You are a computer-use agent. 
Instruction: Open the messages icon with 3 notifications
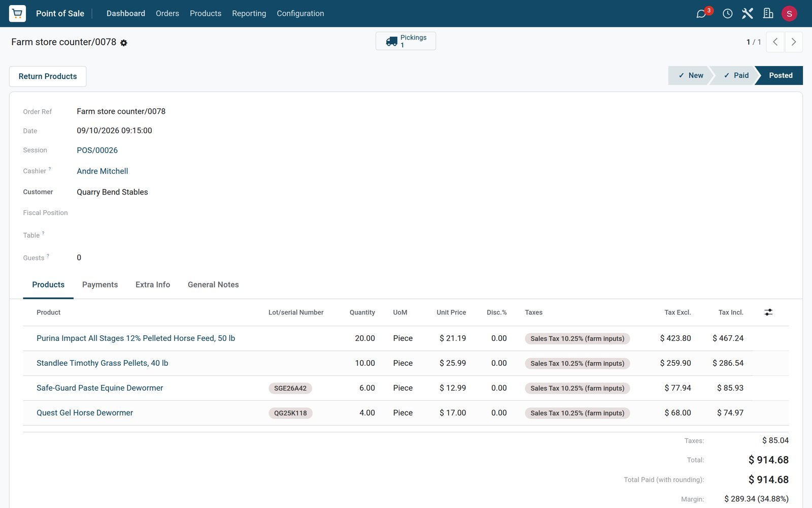click(701, 14)
